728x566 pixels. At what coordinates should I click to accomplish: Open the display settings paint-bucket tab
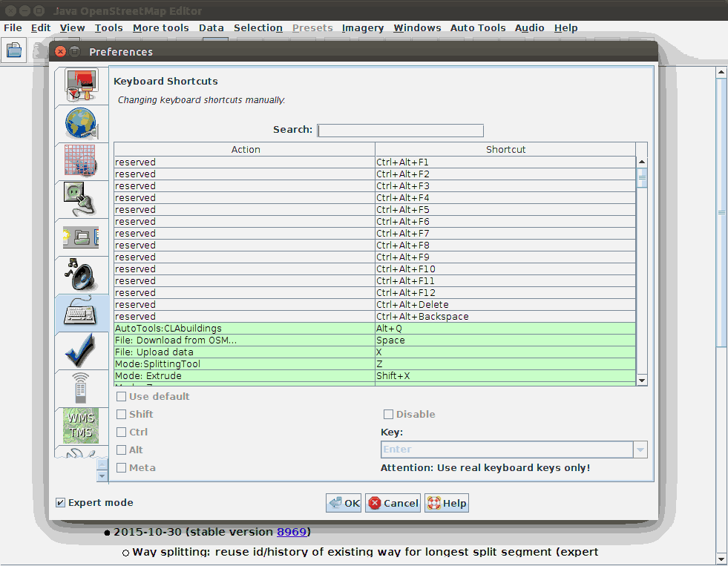(x=81, y=85)
